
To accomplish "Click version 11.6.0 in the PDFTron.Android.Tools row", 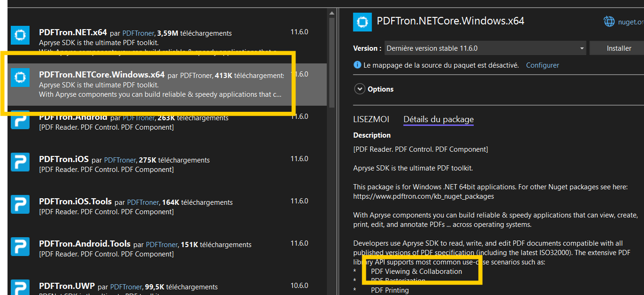I will [x=299, y=243].
